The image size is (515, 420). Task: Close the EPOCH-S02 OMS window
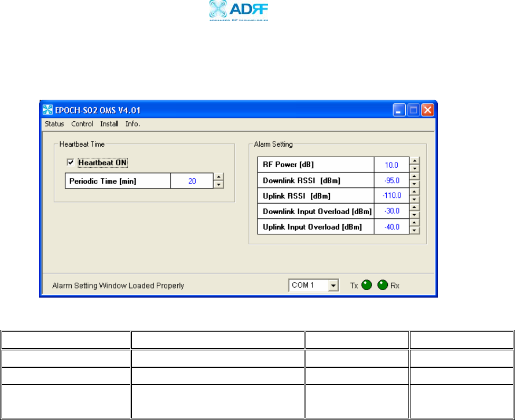(x=427, y=110)
